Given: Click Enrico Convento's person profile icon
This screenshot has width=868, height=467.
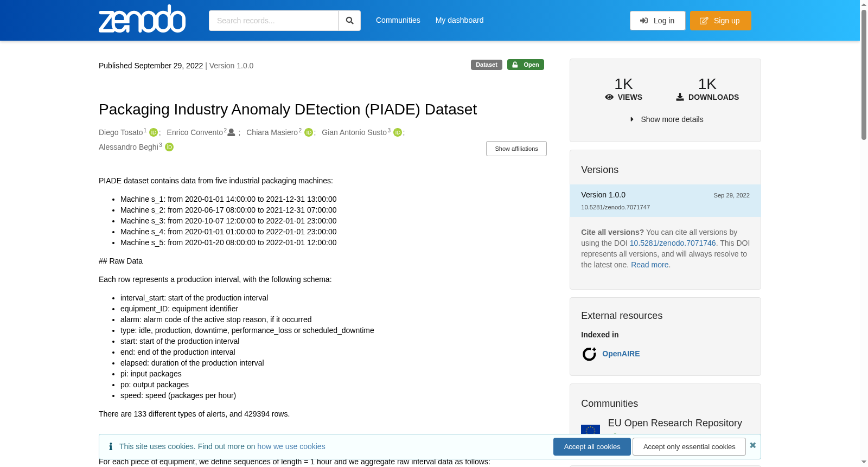Looking at the screenshot, I should pos(231,132).
